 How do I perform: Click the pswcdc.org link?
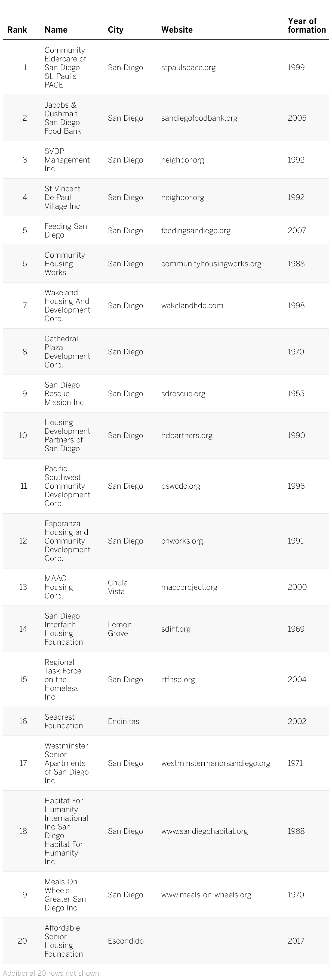[x=180, y=486]
